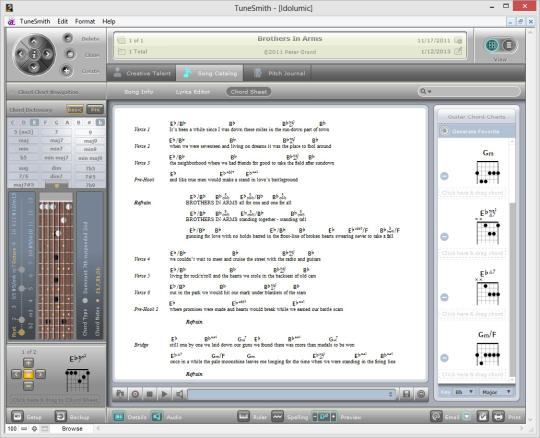Open the Pitch Journal tab

(279, 73)
